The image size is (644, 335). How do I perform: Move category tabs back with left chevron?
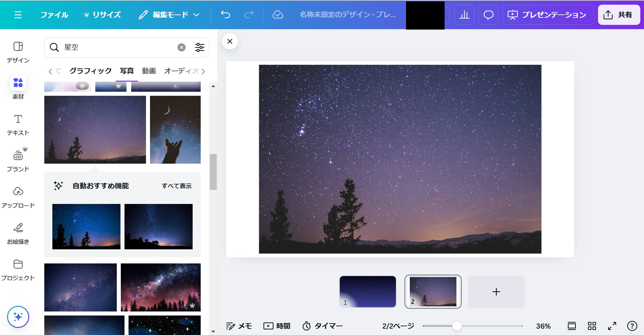50,71
